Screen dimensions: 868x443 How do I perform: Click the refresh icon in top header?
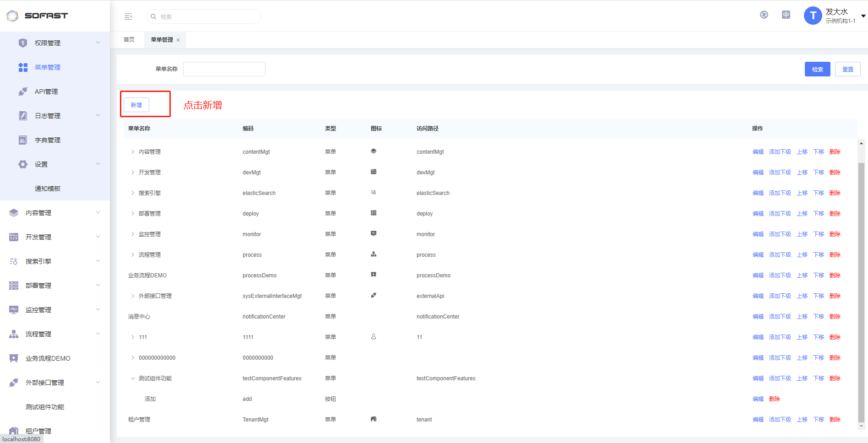764,15
